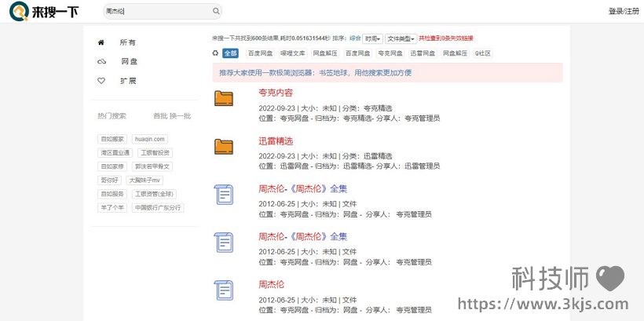The image size is (644, 321).
Task: Click the hot search tag 郭沫若甲骨文
Action: coord(152,166)
